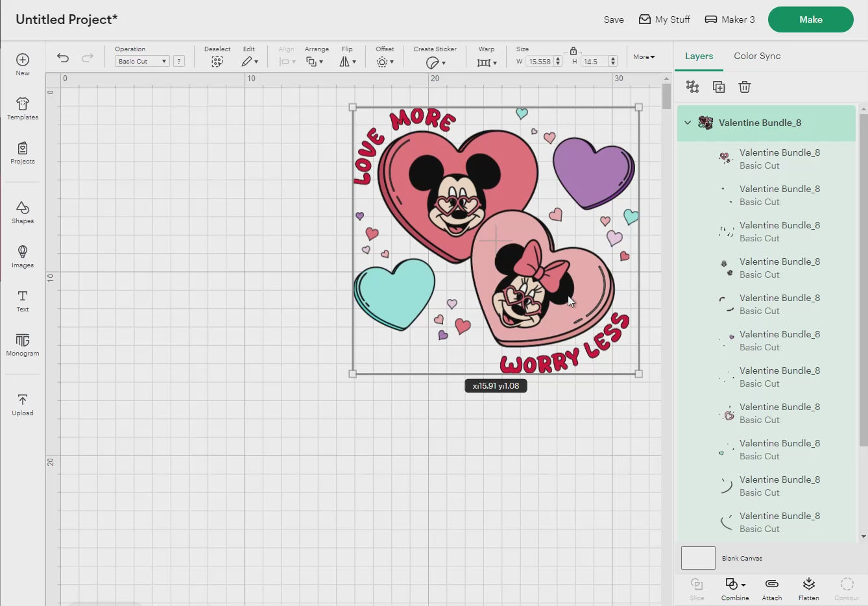This screenshot has height=606, width=868.
Task: Open the Images library
Action: [x=23, y=256]
